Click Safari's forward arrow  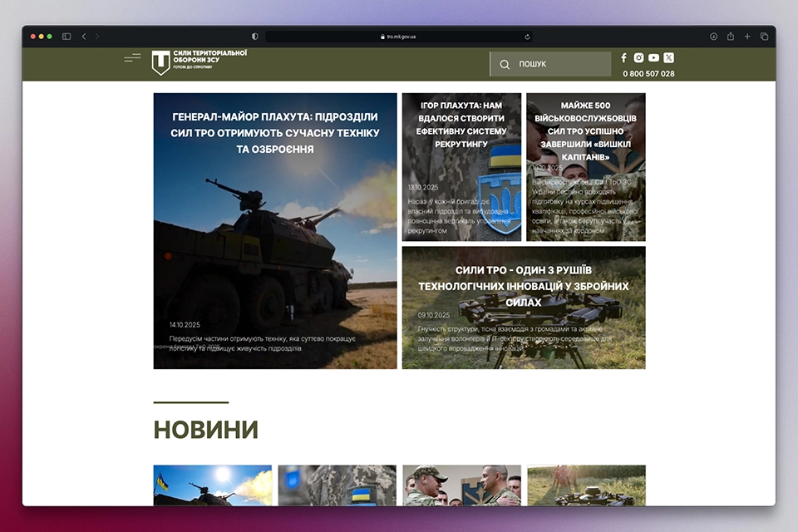pos(97,37)
